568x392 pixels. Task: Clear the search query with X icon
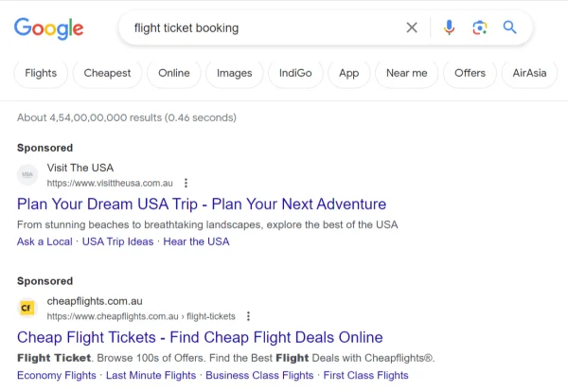coord(412,27)
